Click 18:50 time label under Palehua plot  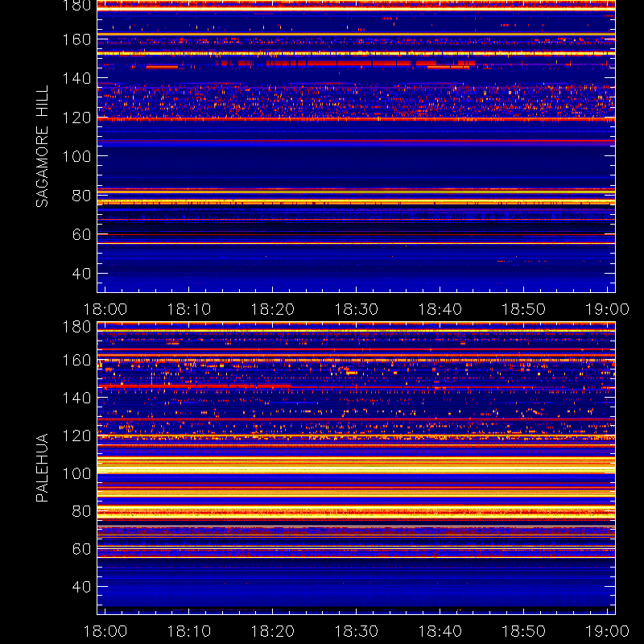pos(524,631)
